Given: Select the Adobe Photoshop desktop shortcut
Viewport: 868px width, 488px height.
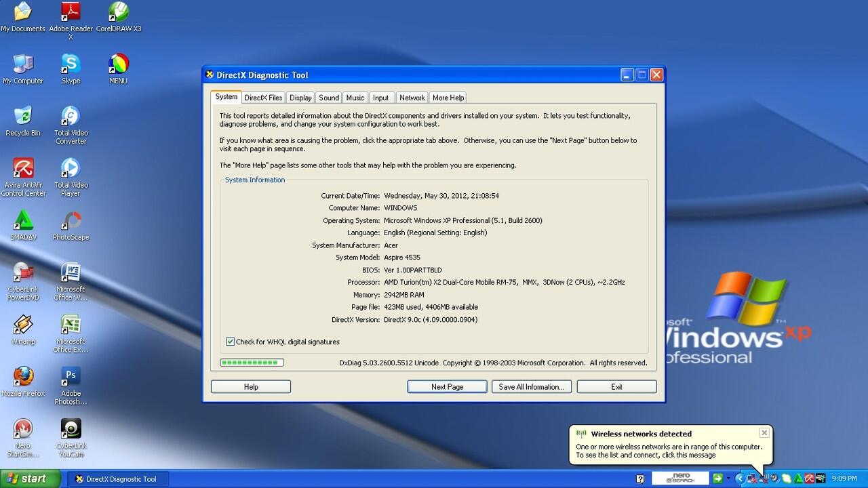Looking at the screenshot, I should pyautogui.click(x=71, y=386).
